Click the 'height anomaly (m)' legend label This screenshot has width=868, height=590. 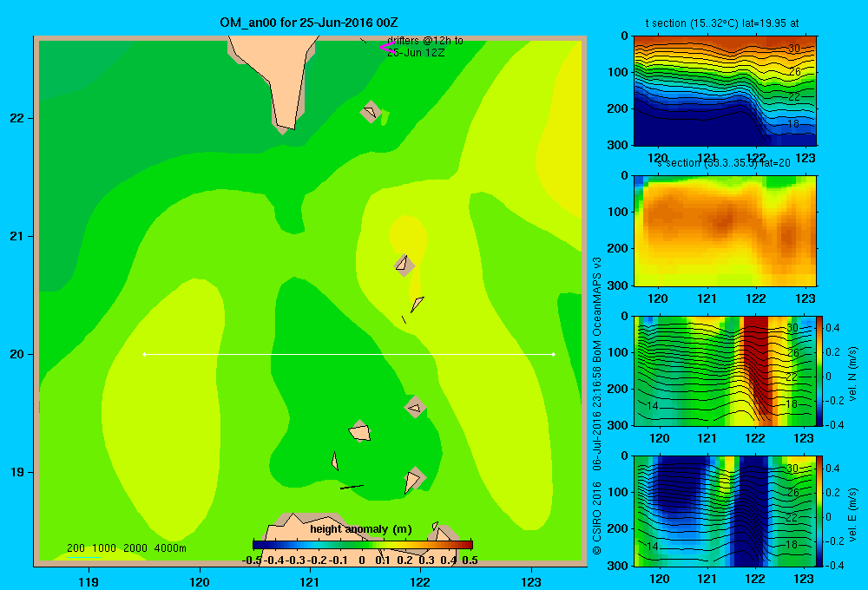(361, 529)
